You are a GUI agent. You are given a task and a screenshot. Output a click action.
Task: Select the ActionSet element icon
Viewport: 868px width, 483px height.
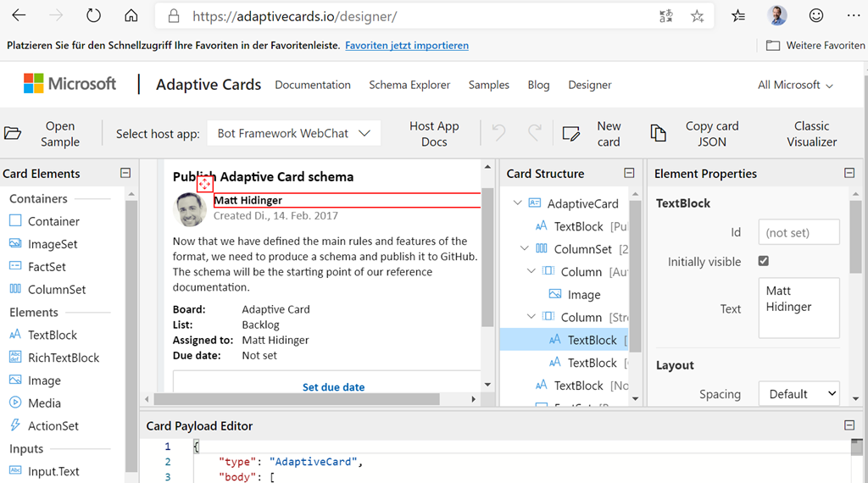click(15, 425)
